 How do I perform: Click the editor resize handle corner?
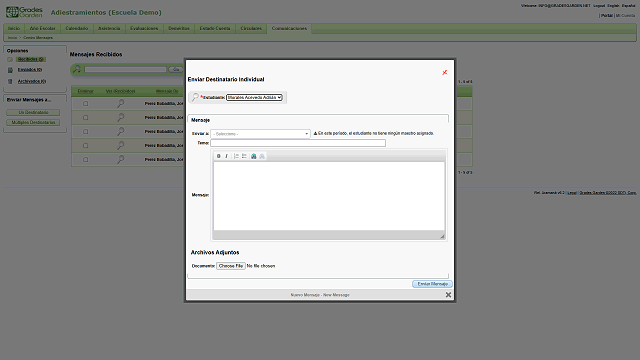[x=442, y=236]
